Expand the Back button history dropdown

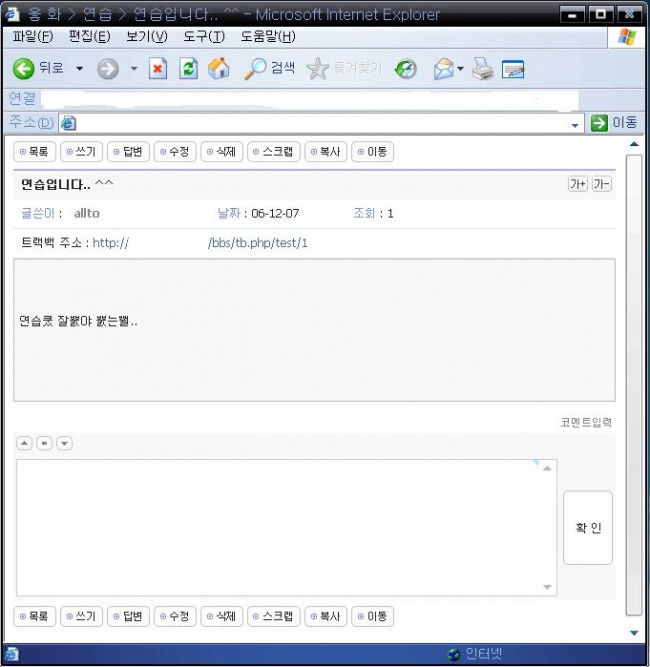tap(80, 68)
